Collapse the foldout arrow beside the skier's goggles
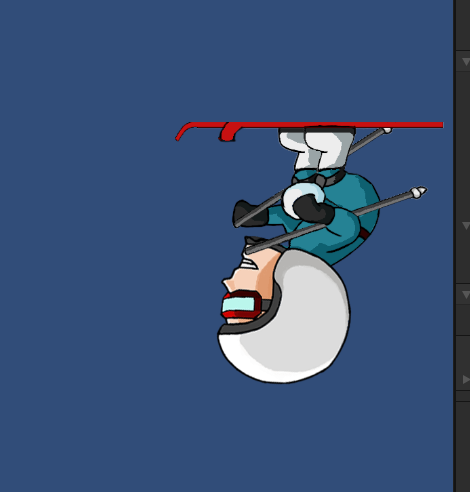This screenshot has width=470, height=492. click(466, 294)
